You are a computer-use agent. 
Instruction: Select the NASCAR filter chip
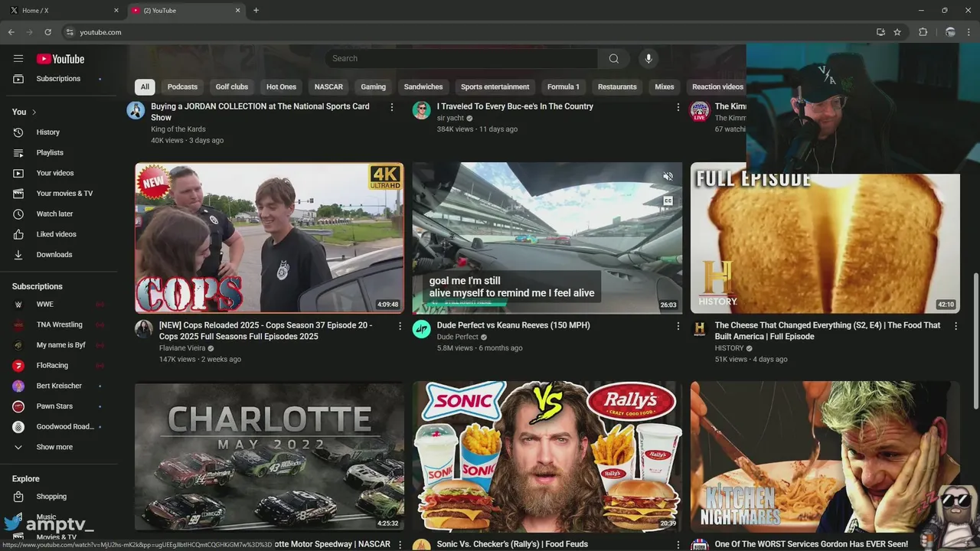[328, 87]
